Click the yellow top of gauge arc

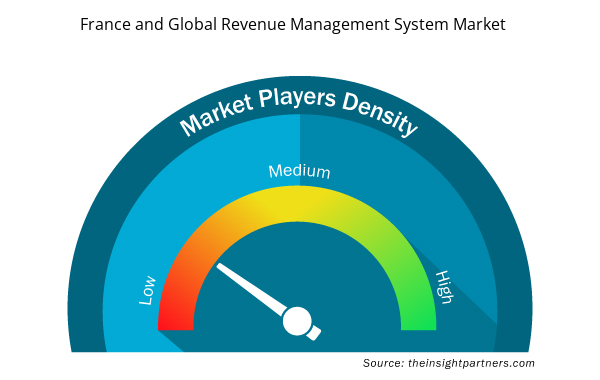click(297, 204)
